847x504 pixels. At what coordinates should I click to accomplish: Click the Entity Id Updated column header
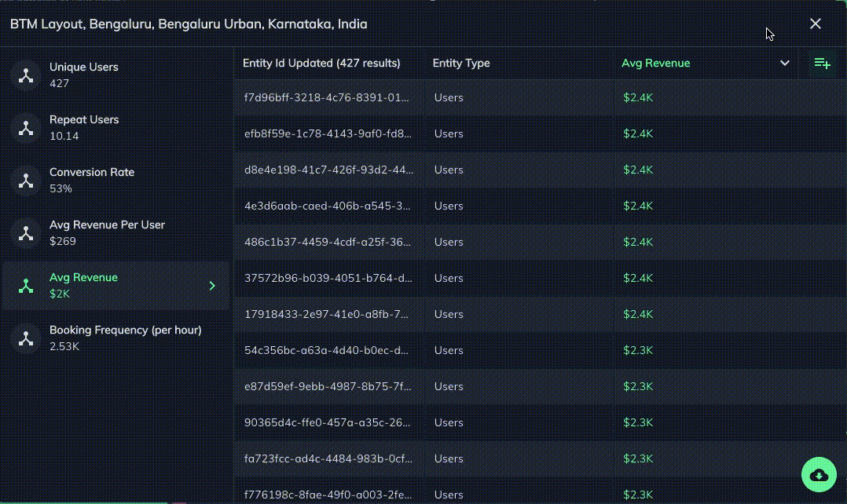click(x=321, y=64)
